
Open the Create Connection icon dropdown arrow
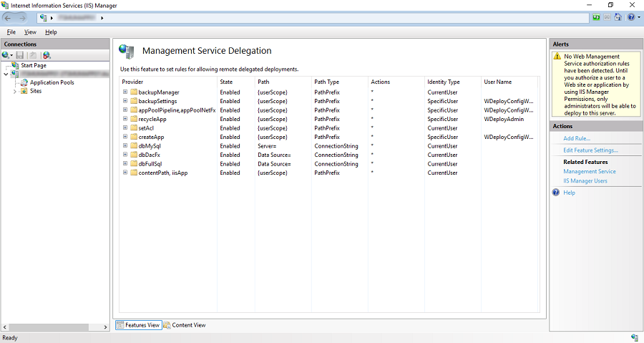(x=11, y=55)
